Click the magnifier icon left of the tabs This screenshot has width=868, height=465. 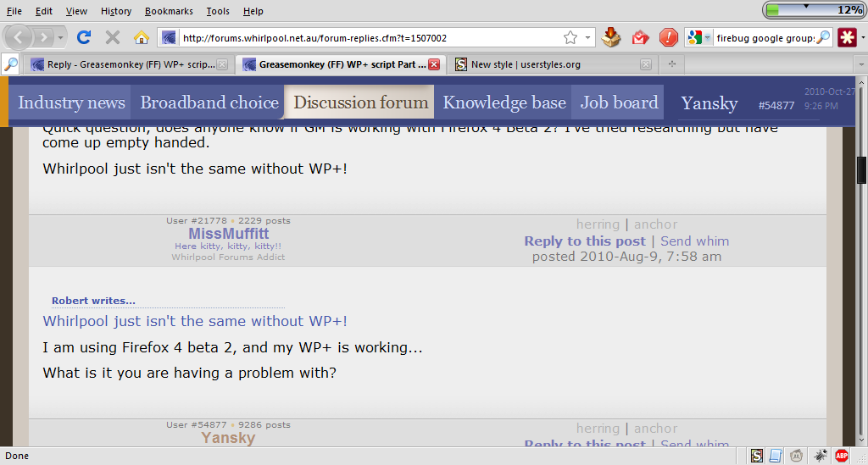(x=10, y=64)
